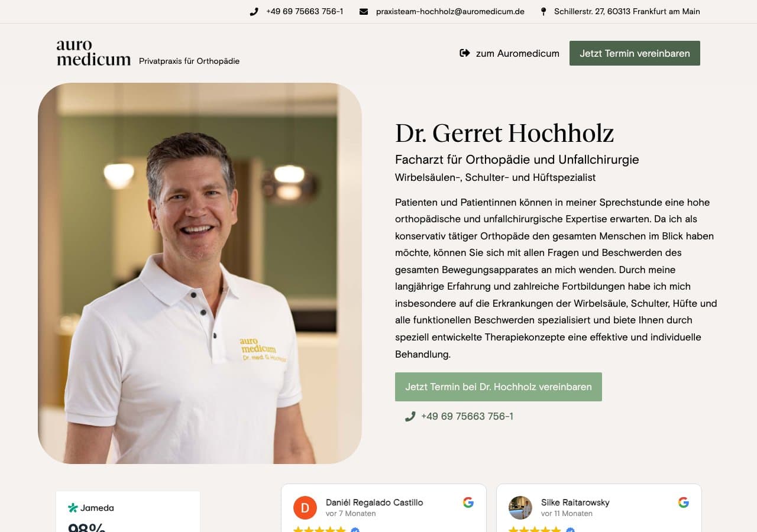The image size is (757, 532).
Task: Click Dr. Gerret Hochholz's portrait photo
Action: 199,274
